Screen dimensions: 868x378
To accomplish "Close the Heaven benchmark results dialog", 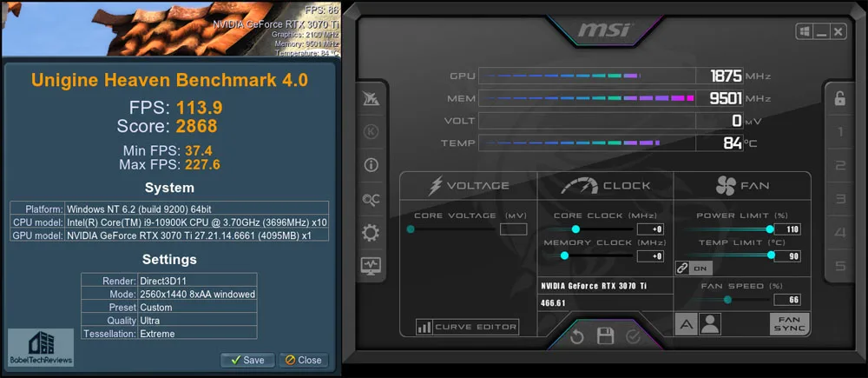I will (x=303, y=360).
